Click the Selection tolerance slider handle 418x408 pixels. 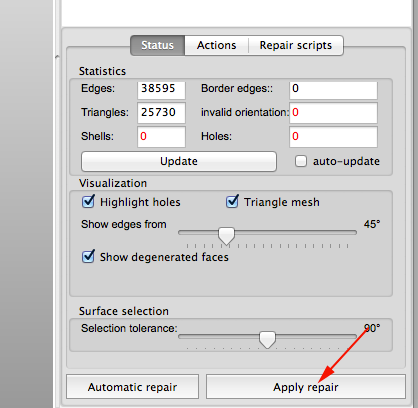pyautogui.click(x=267, y=339)
